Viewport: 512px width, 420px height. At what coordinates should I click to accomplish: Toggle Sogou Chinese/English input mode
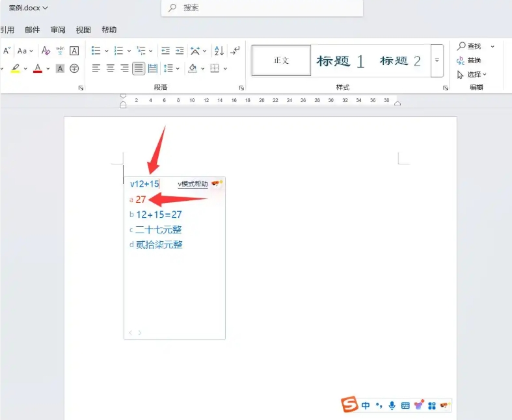tap(366, 405)
